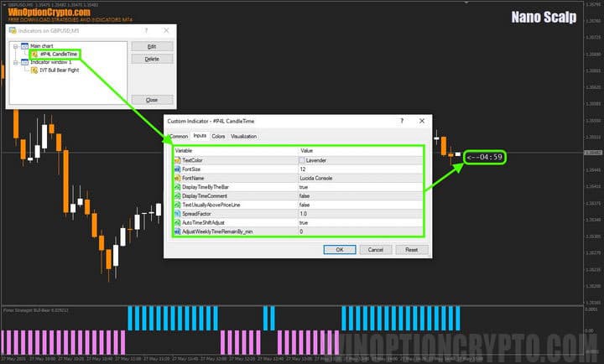Toggle the DisplayTimeByTheBar true value
Screen dimensions: 604x364
(x=304, y=186)
